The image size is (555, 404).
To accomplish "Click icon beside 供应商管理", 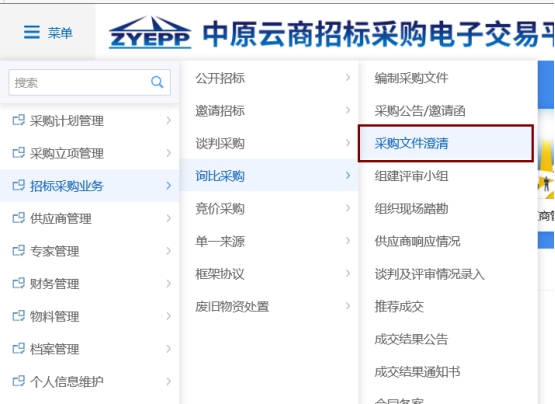I will click(x=19, y=218).
